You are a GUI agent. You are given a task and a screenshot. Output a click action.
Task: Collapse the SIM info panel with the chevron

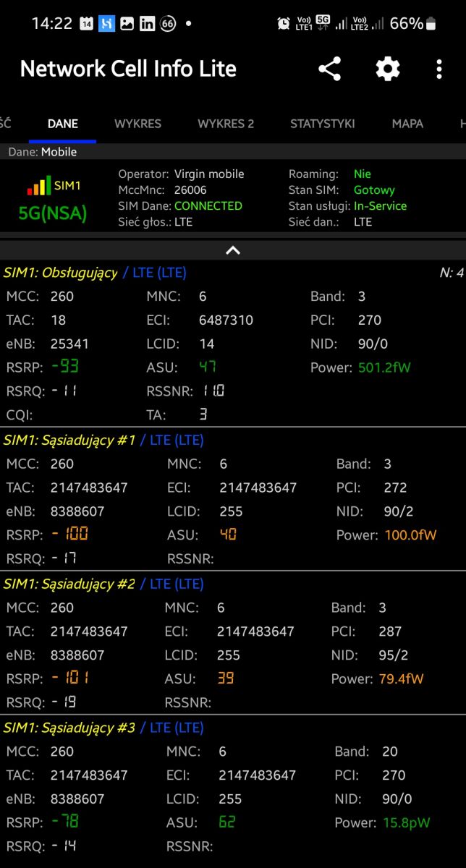(x=233, y=250)
